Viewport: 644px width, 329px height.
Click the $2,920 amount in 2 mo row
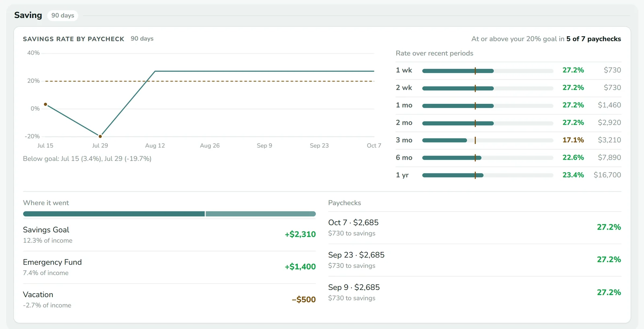coord(609,123)
